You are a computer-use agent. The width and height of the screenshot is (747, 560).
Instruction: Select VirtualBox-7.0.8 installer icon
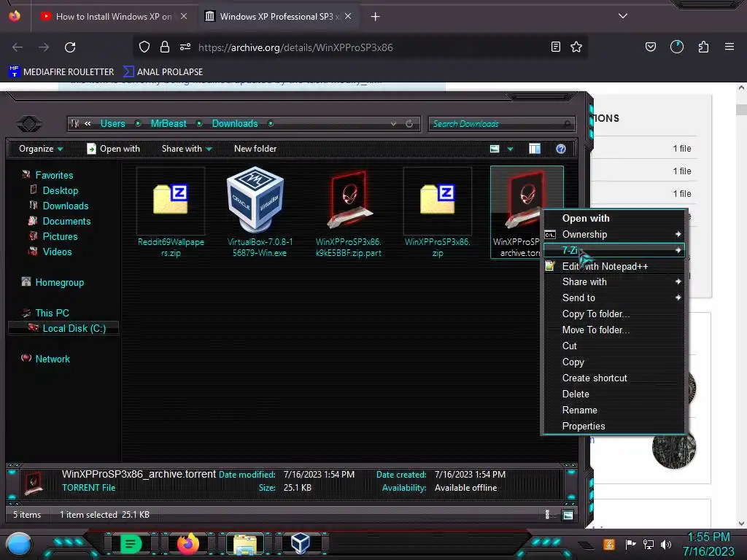[256, 198]
